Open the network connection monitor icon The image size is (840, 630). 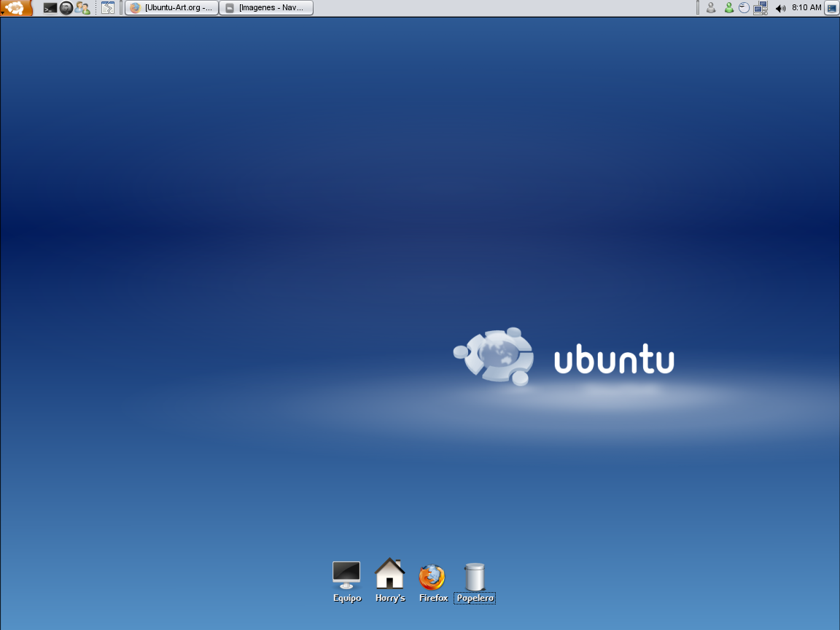761,8
